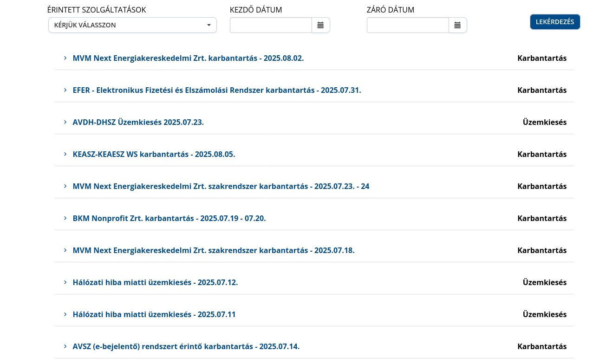
Task: Click Üzemkiesés label in Hálózati hiba 2025.07.12. row
Action: [x=545, y=282]
